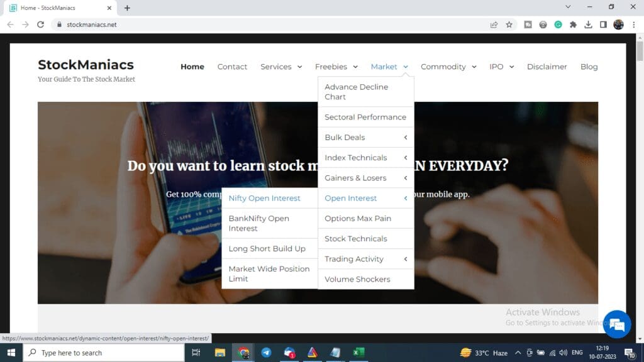The image size is (644, 362).
Task: Open the Windows Start menu
Action: (x=11, y=353)
